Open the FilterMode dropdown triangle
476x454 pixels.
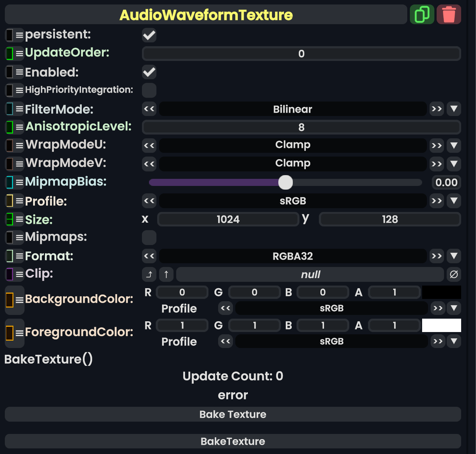(454, 109)
